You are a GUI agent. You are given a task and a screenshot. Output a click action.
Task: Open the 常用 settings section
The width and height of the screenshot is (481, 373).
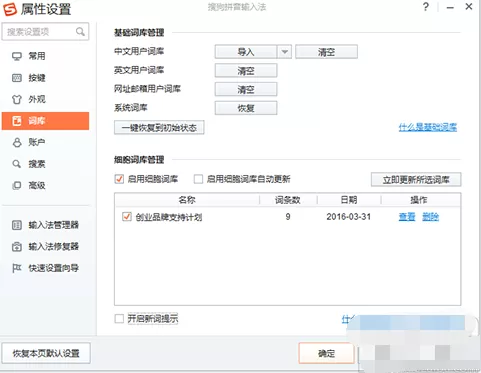[45, 56]
